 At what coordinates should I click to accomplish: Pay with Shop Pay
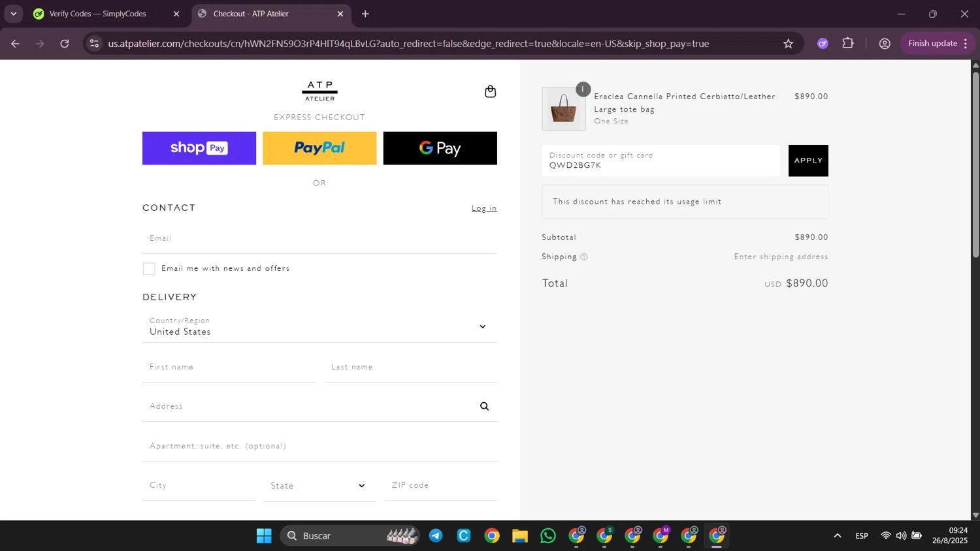coord(199,148)
